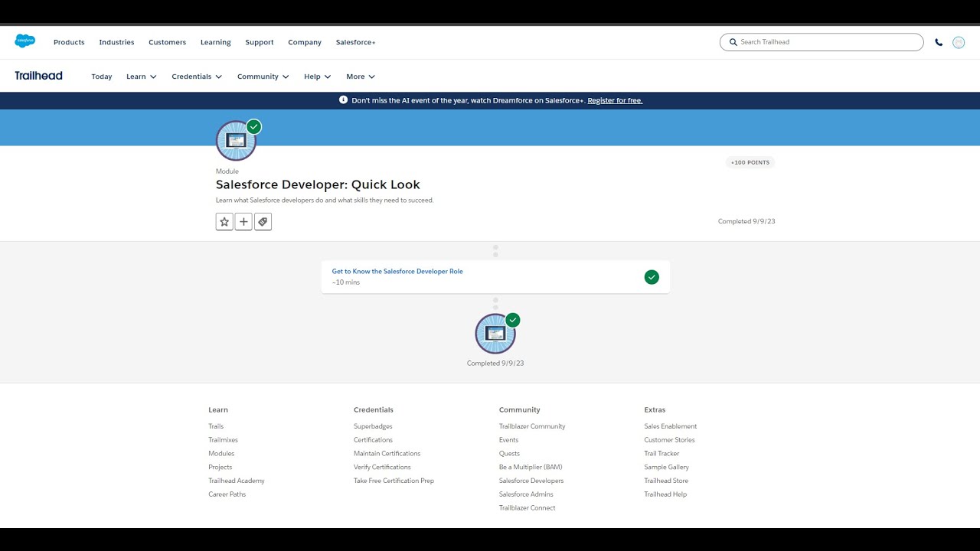Open the Customers menu
This screenshot has height=551, width=980.
[x=168, y=42]
